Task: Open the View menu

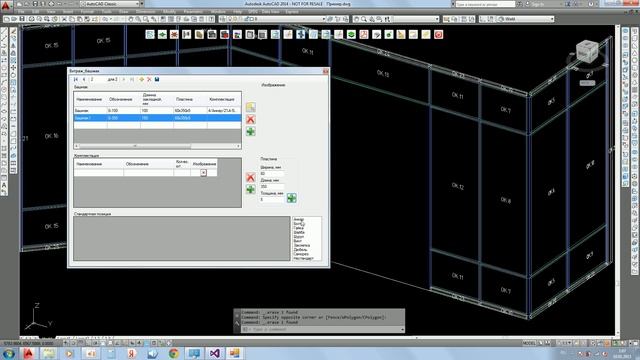Action: (x=51, y=12)
